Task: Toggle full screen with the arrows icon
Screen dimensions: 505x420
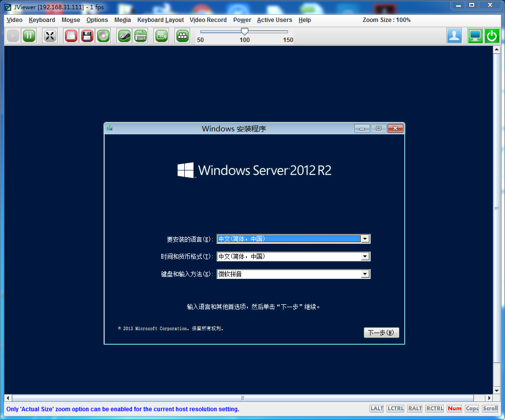Action: pos(49,36)
